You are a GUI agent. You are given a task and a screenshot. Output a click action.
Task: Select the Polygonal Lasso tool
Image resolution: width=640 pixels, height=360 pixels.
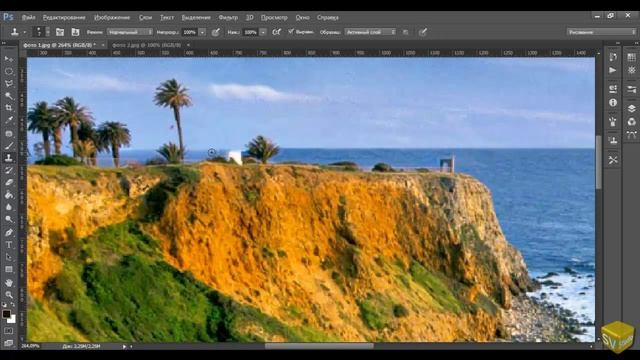[9, 83]
